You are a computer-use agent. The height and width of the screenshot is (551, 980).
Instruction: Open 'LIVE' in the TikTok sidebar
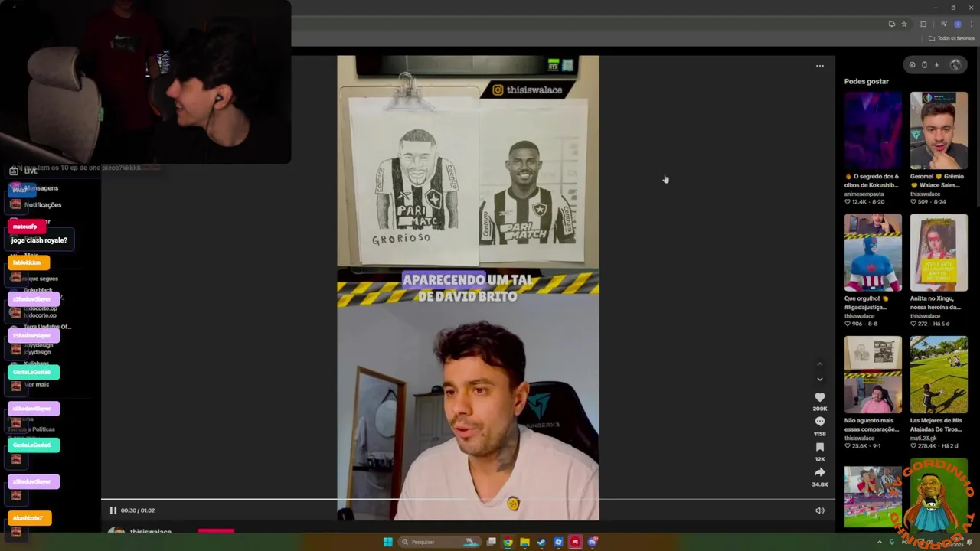24,171
